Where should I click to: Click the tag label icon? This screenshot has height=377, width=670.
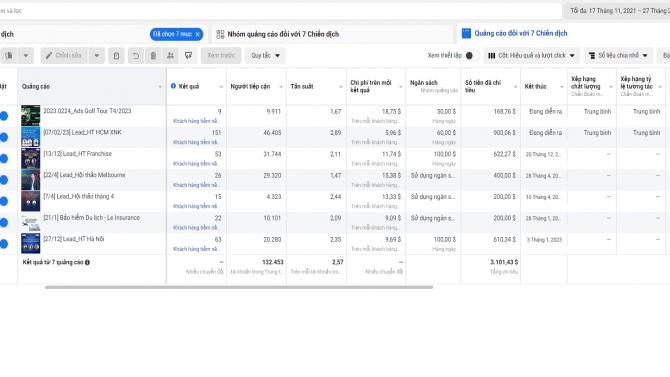point(188,56)
